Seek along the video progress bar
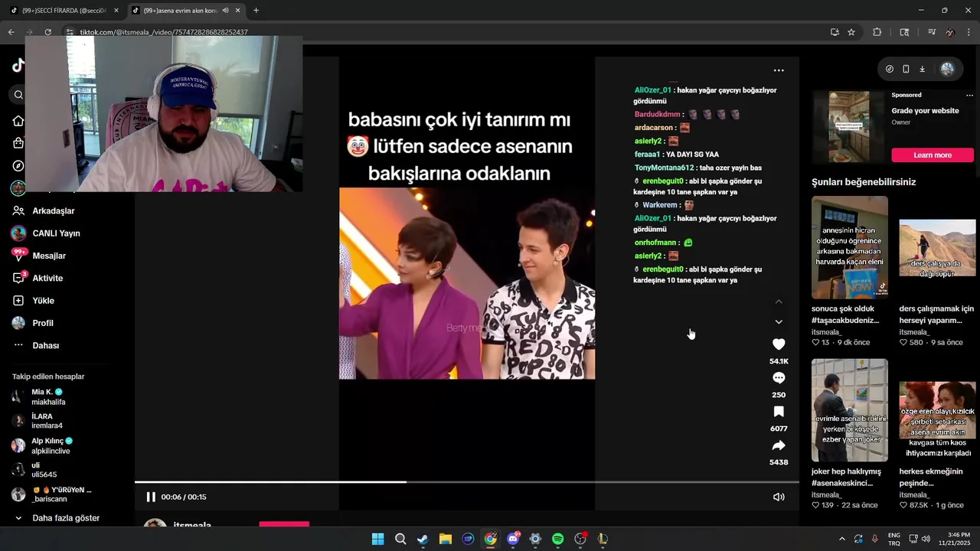The height and width of the screenshot is (551, 980). tap(467, 482)
